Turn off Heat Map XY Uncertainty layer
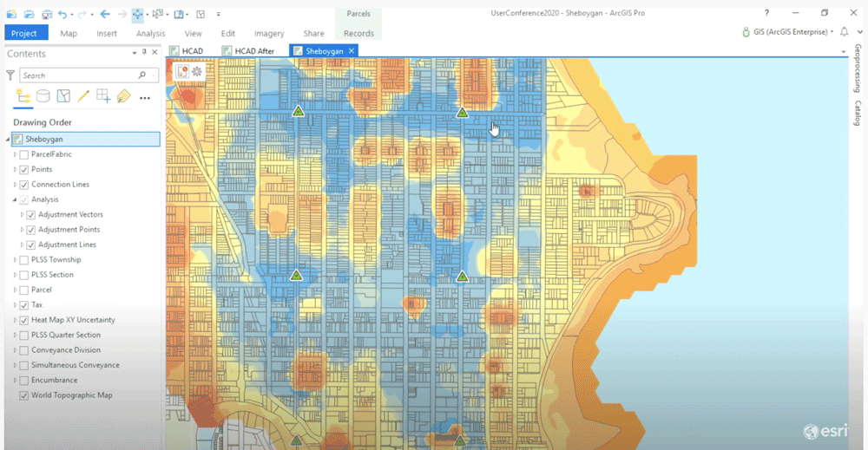The image size is (868, 450). [23, 321]
